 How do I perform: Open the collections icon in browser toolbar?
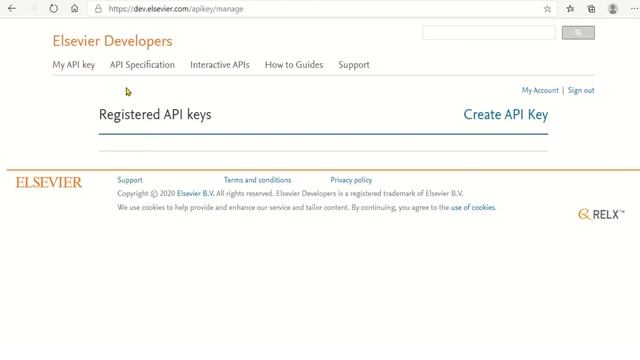tap(591, 9)
